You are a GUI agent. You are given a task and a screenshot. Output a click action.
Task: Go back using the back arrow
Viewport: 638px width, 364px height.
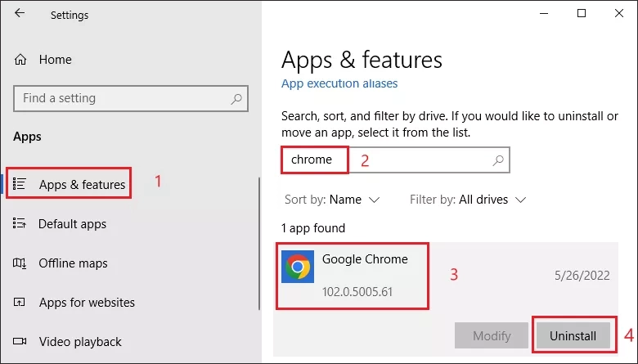(20, 13)
